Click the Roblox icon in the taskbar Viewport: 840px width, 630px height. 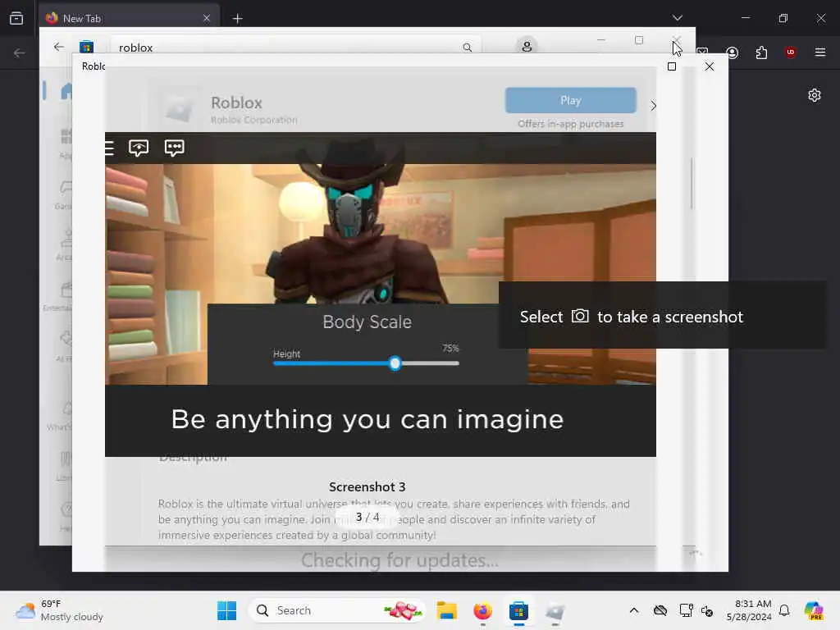point(555,610)
